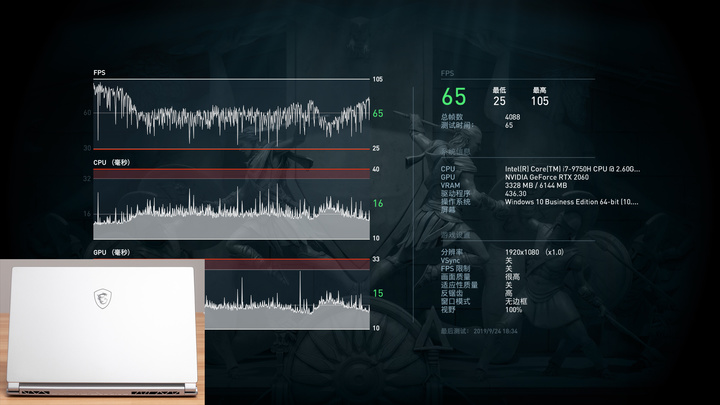Click the 驱动程序 driver label
The height and width of the screenshot is (405, 720).
coord(456,194)
